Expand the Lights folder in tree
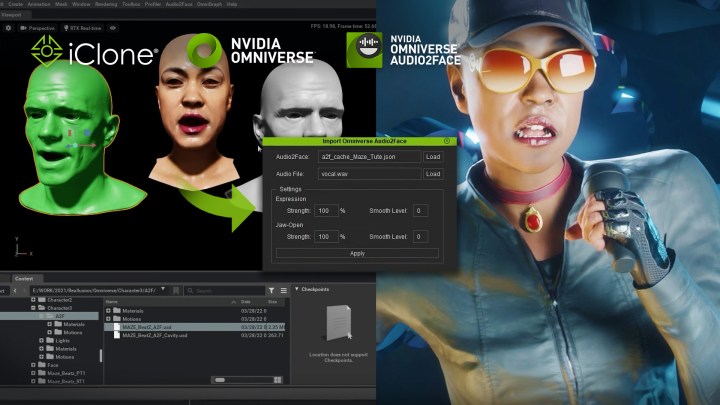The height and width of the screenshot is (405, 720). click(x=41, y=340)
